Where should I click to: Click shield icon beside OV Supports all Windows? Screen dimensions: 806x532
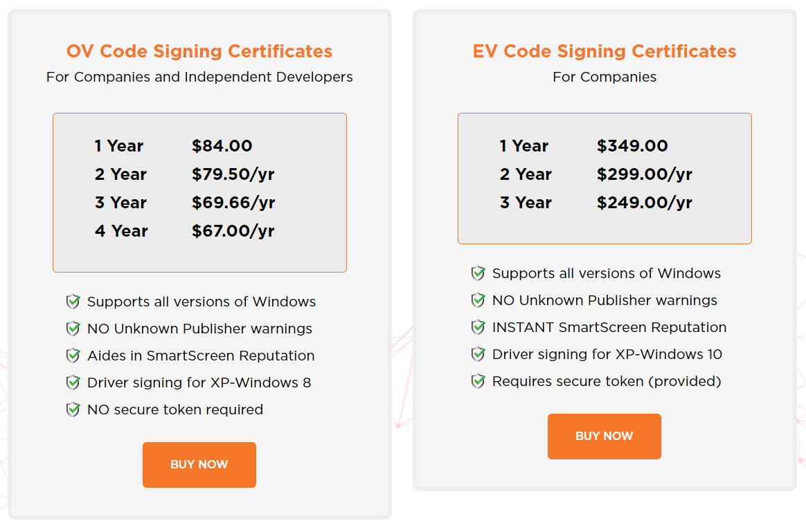pyautogui.click(x=73, y=302)
